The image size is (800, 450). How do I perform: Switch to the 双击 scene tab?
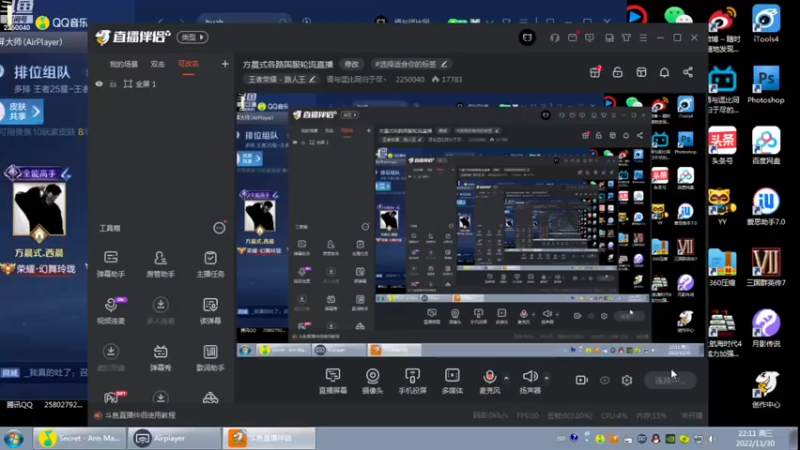(x=157, y=64)
